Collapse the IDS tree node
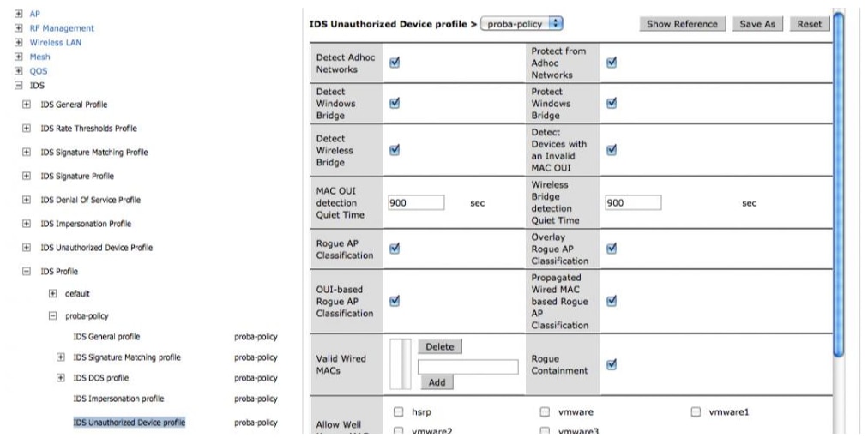The height and width of the screenshot is (438, 868). [x=19, y=86]
